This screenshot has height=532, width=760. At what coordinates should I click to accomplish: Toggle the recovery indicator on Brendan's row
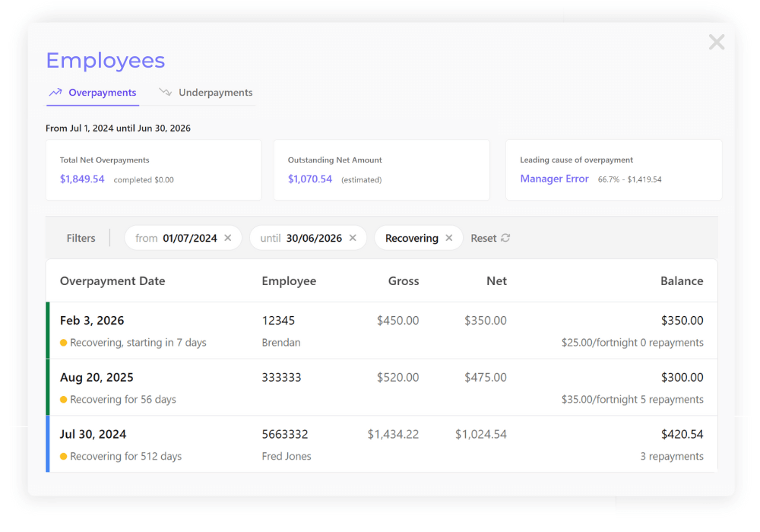tap(62, 342)
